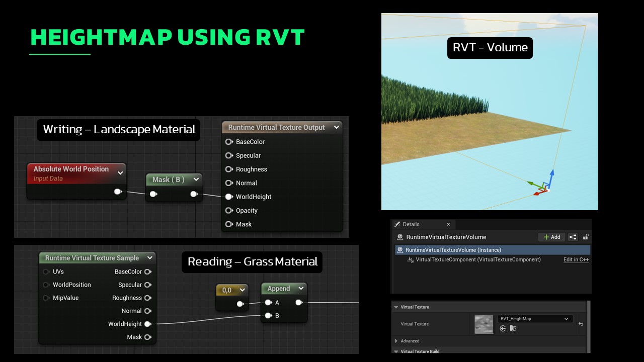Click the WorldHeight input pin on RVT Output
The height and width of the screenshot is (362, 644).
point(229,197)
